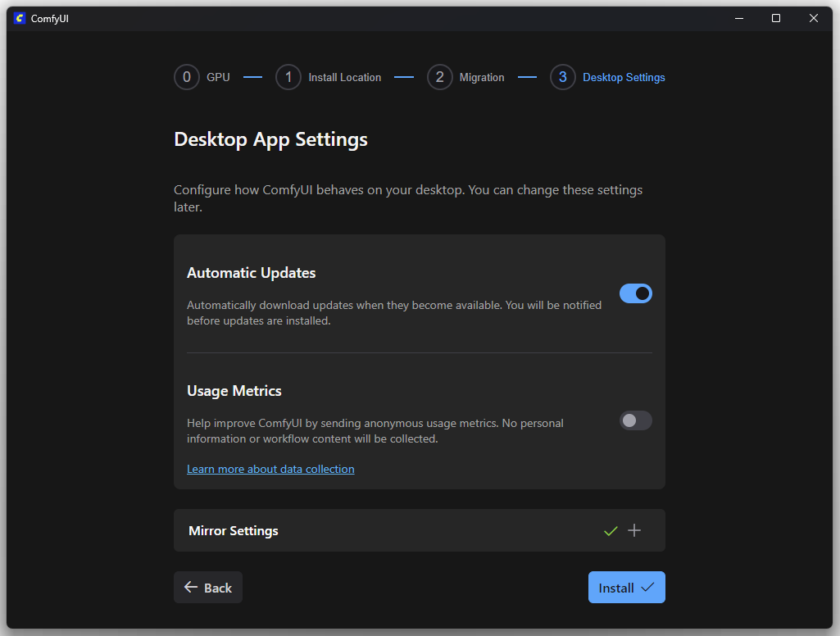Viewport: 840px width, 636px height.
Task: Disable the Automatic Updates toggle
Action: point(636,293)
